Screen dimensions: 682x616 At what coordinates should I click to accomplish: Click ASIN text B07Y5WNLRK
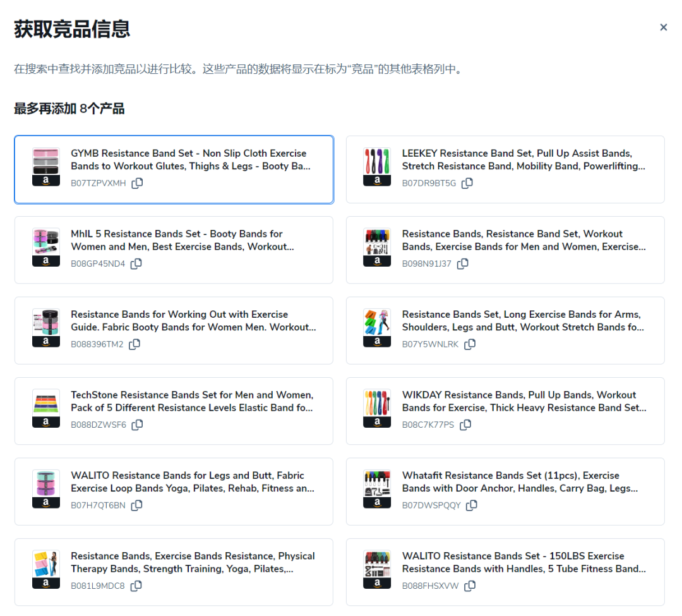click(x=430, y=344)
